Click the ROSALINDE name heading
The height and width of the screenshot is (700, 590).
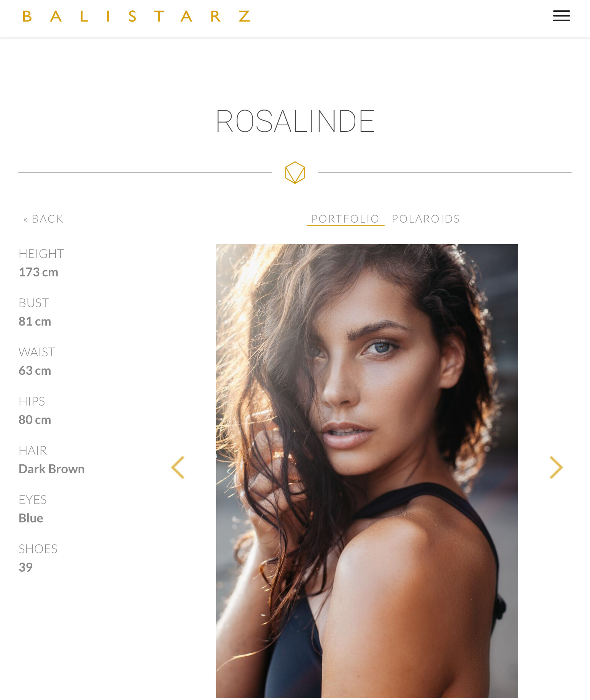[295, 121]
